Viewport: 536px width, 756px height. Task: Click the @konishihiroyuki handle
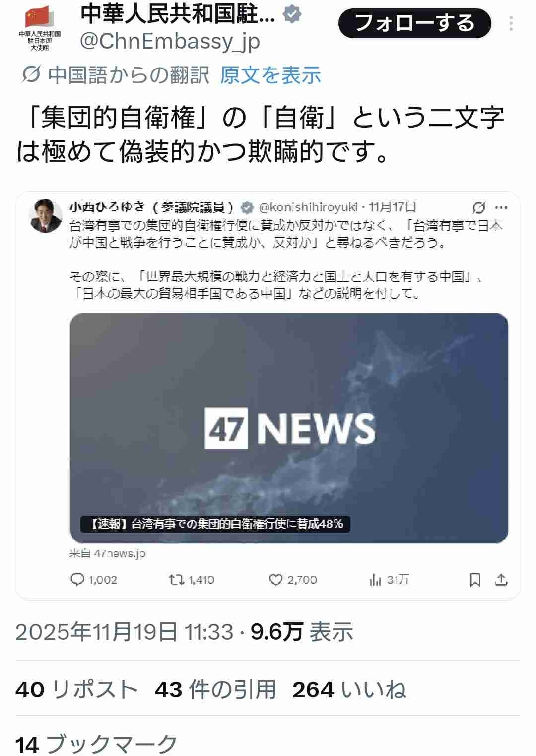[308, 207]
